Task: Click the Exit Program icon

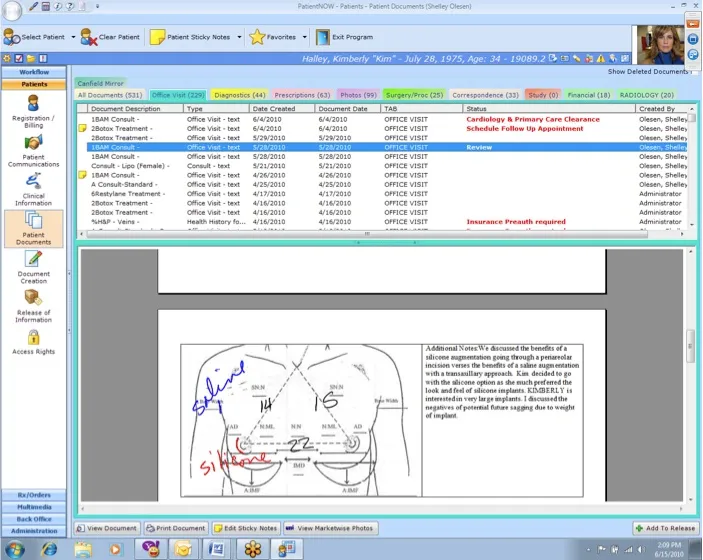Action: pos(323,37)
